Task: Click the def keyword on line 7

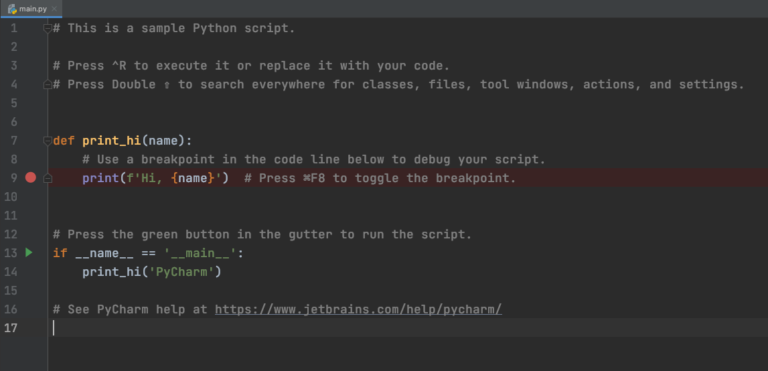Action: tap(64, 141)
